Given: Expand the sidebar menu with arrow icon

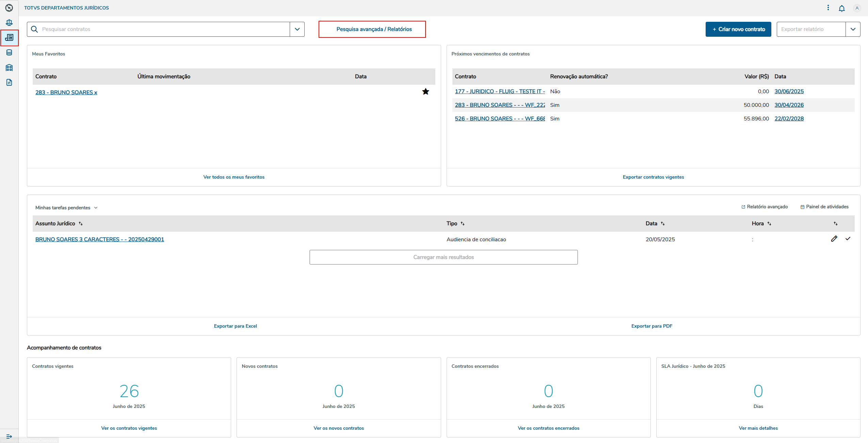Looking at the screenshot, I should 9,436.
